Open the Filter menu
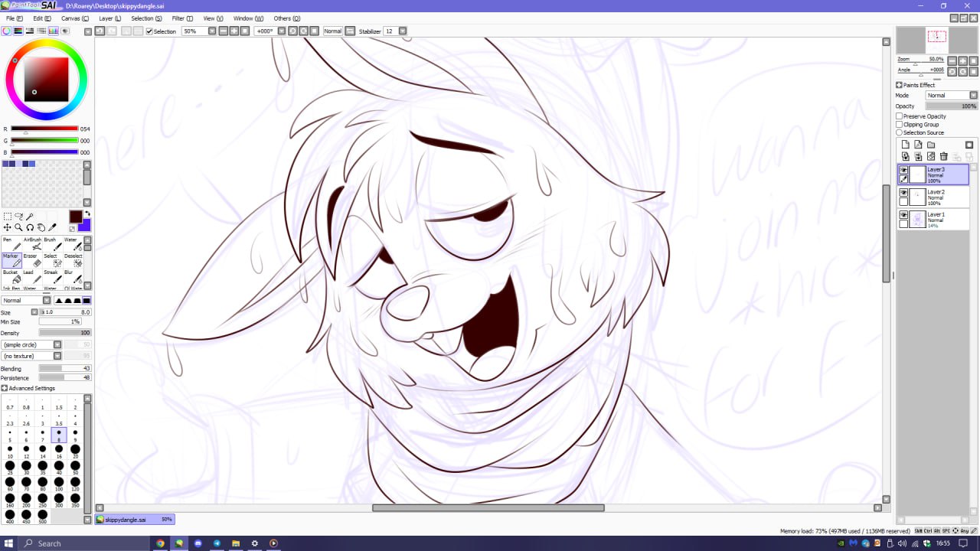Viewport: 980px width, 551px height. (182, 18)
